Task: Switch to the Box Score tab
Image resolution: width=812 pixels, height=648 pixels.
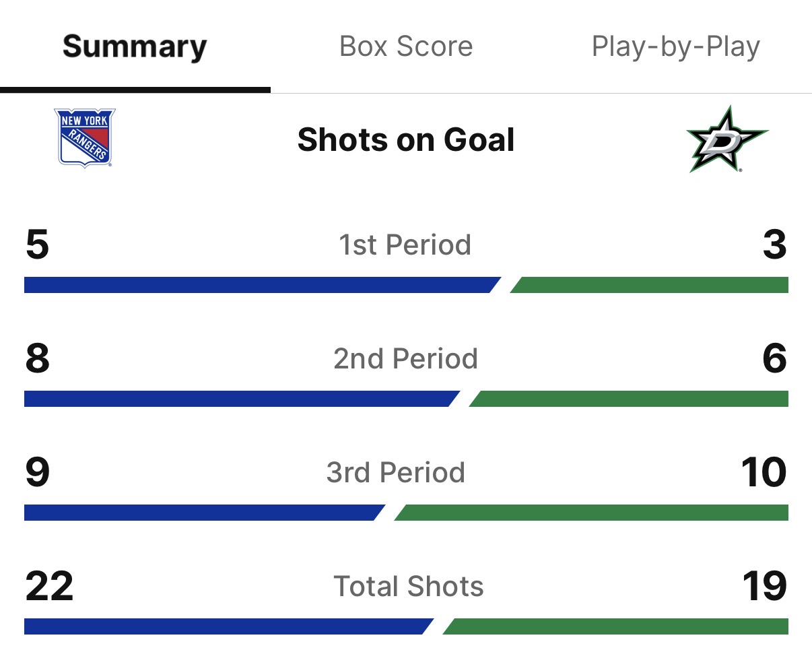Action: (406, 46)
